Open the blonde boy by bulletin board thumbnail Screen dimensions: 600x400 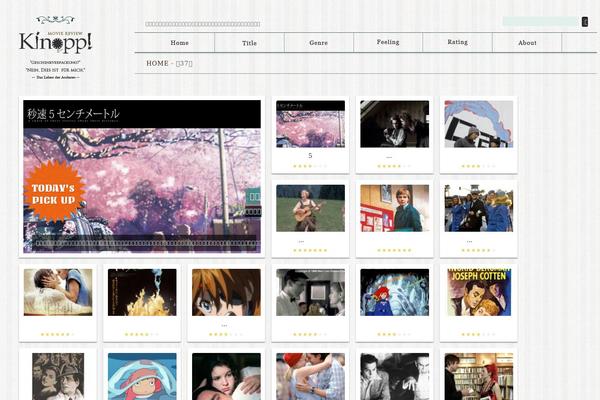pos(395,208)
